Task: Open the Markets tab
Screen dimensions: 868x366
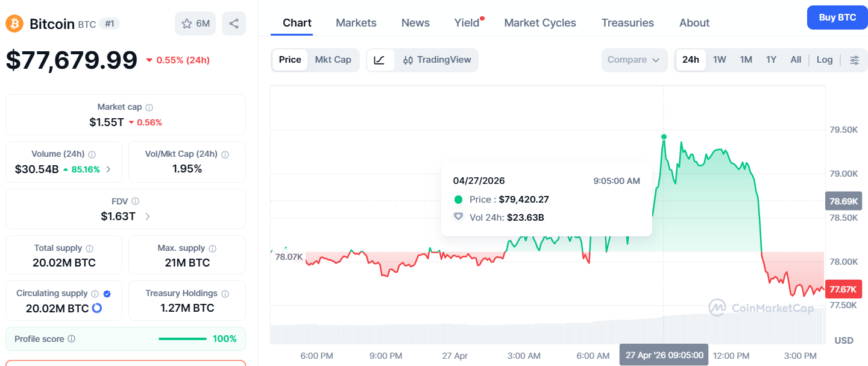Action: 356,23
